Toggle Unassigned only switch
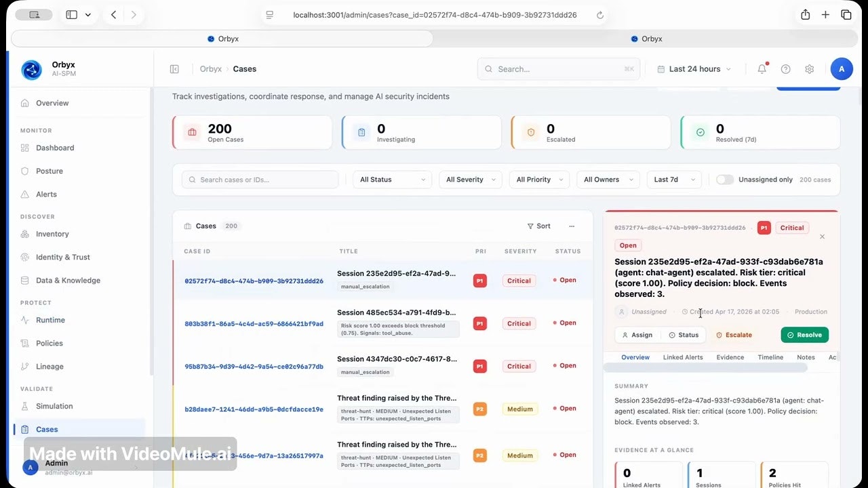The image size is (868, 488). (x=725, y=180)
